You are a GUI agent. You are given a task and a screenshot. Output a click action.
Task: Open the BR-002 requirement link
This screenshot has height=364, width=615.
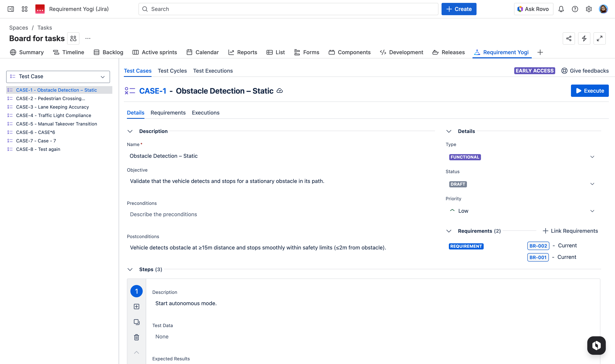coord(538,246)
